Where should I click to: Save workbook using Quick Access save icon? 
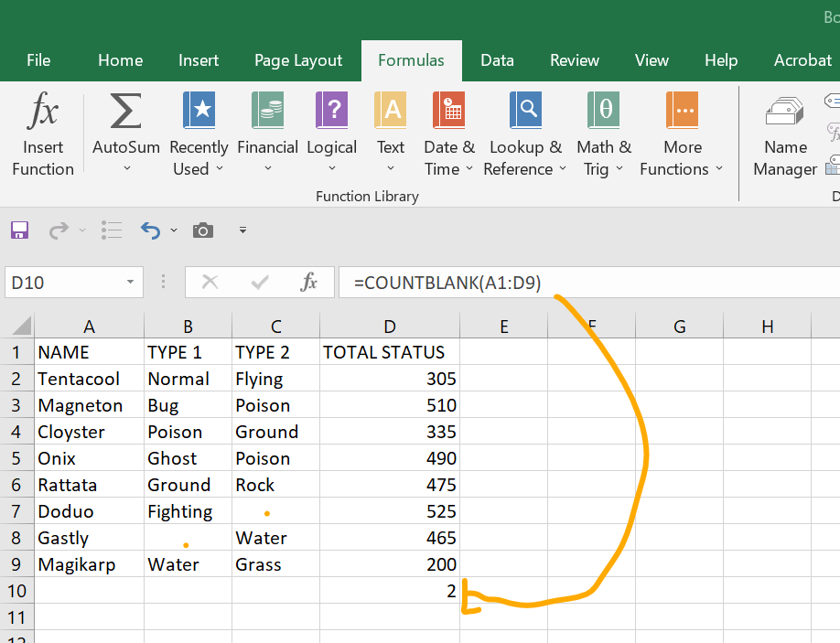pyautogui.click(x=18, y=230)
